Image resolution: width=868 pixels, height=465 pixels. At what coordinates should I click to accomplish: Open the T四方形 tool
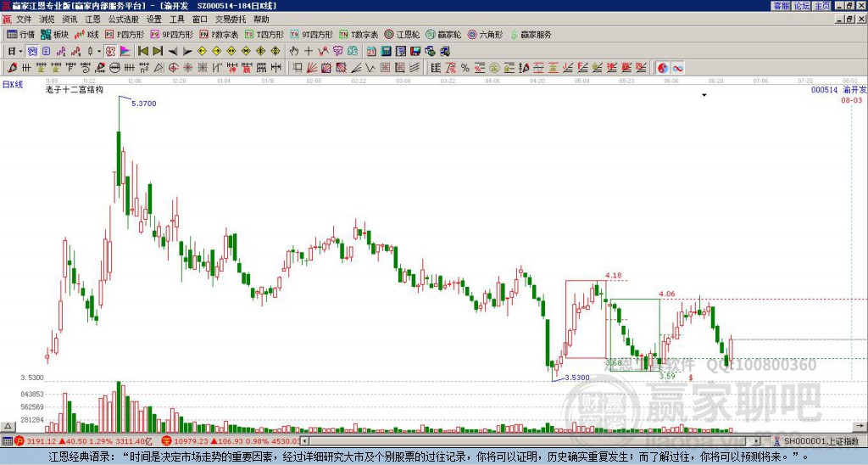pyautogui.click(x=264, y=34)
